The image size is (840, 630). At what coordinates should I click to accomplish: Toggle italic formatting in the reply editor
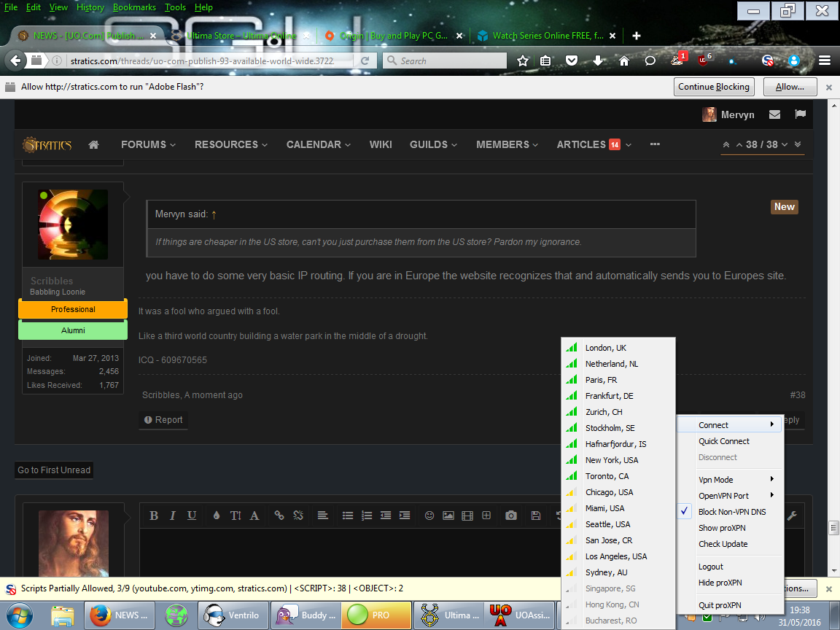click(x=173, y=516)
